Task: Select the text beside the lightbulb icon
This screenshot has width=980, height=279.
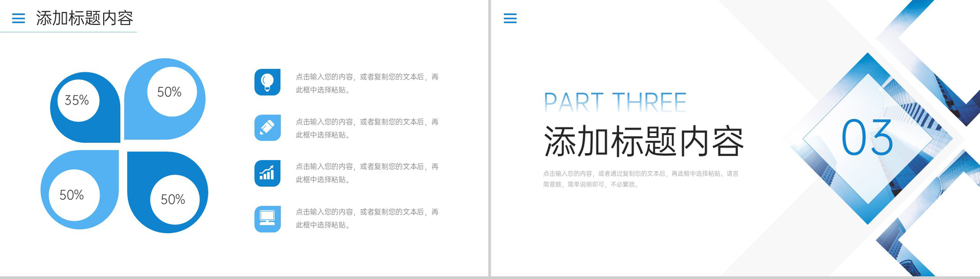Action: click(x=367, y=83)
